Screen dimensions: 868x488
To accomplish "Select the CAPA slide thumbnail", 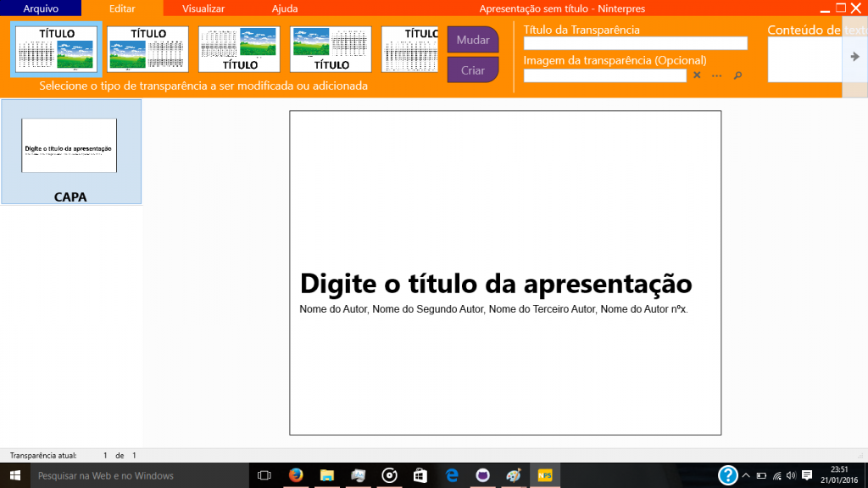I will point(70,151).
